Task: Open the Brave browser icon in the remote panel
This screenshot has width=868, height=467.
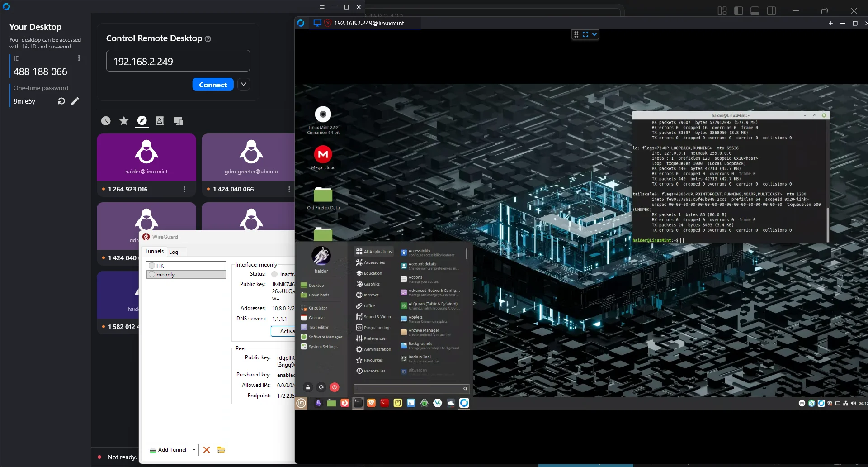Action: click(371, 403)
